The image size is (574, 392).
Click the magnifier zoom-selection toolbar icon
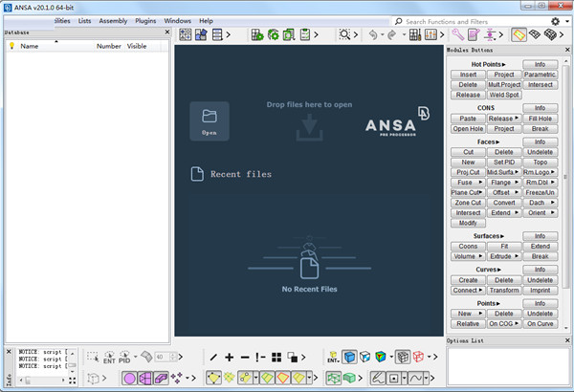[x=344, y=34]
